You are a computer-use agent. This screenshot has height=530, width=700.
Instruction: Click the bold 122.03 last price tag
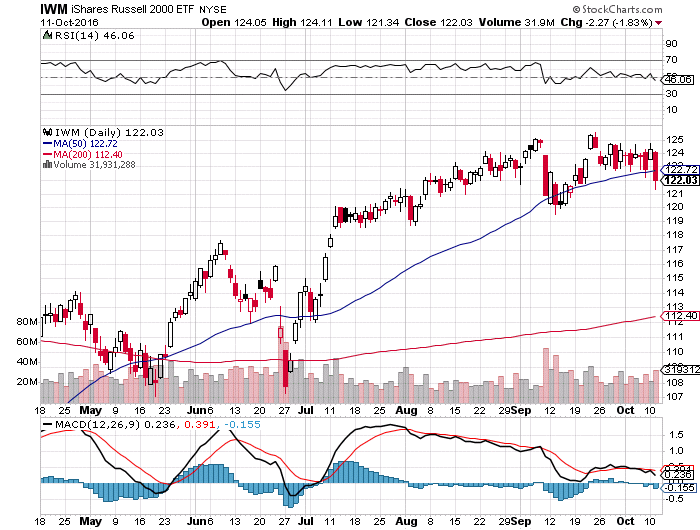681,180
